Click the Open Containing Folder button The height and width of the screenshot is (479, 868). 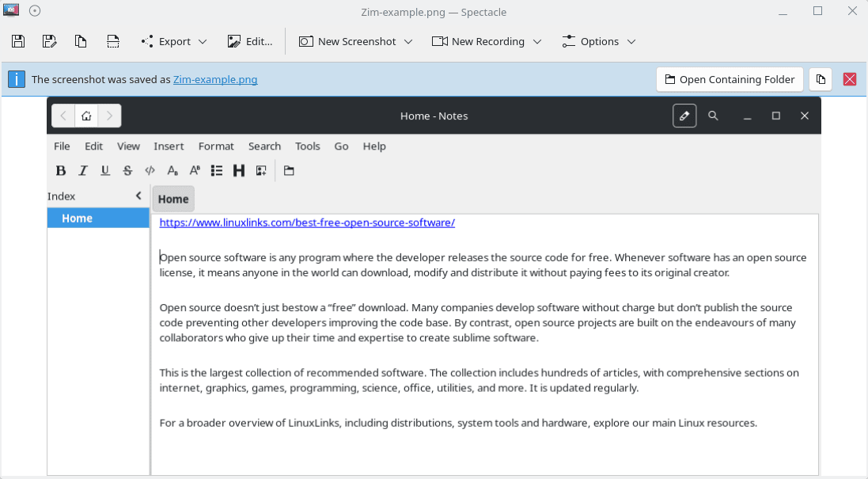[x=730, y=80]
